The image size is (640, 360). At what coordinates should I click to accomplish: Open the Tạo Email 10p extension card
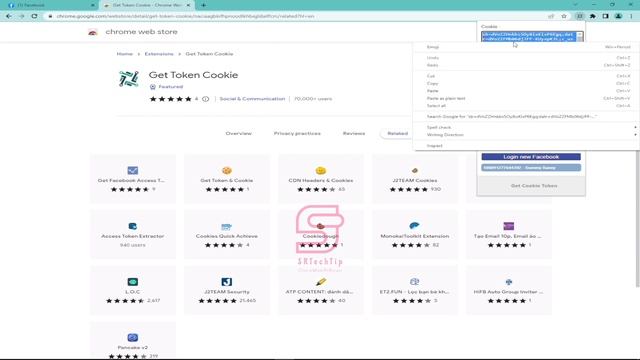point(509,234)
